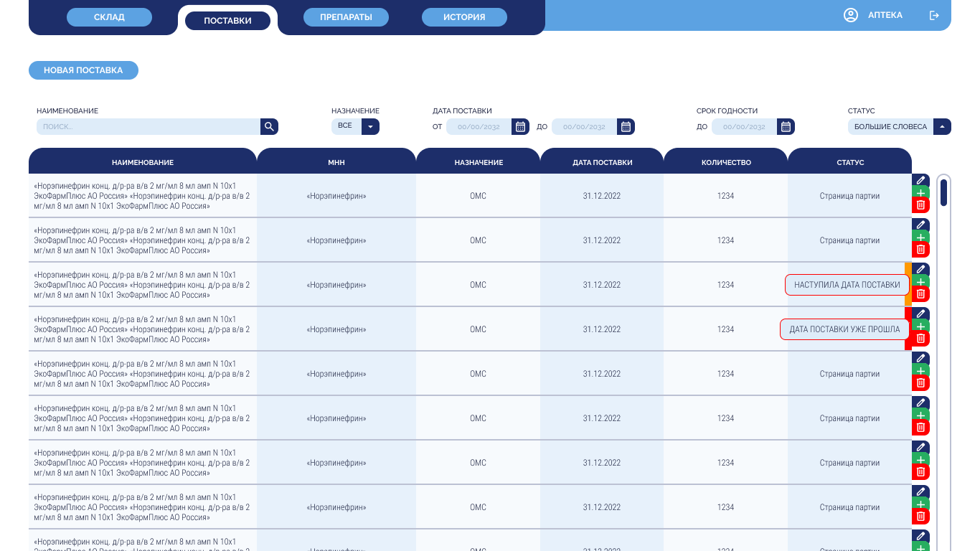The image size is (980, 551).
Task: Open the delivery date 'to' calendar
Action: click(x=626, y=127)
